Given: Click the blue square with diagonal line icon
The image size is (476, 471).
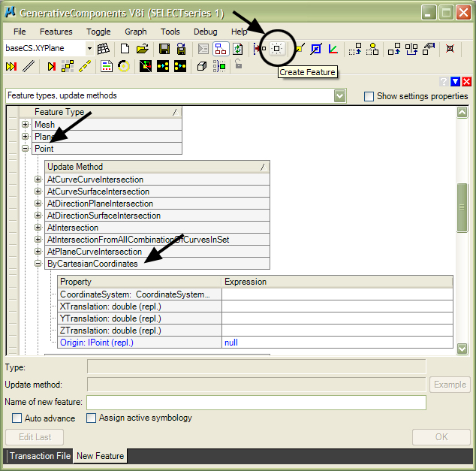Looking at the screenshot, I should [x=316, y=49].
